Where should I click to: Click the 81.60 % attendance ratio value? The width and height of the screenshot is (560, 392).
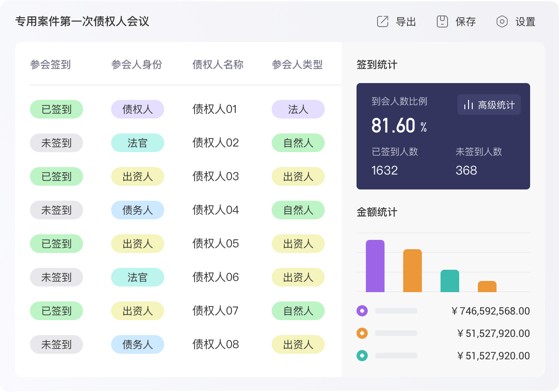pos(399,126)
